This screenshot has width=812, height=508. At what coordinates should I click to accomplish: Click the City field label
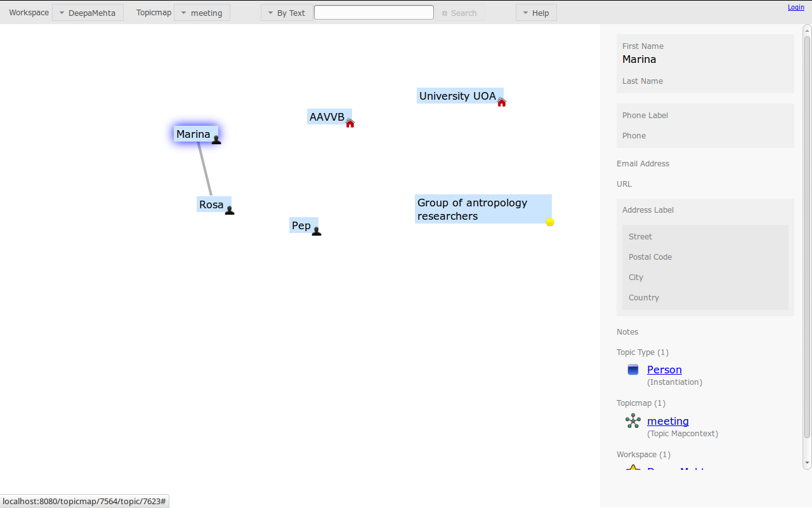click(x=636, y=277)
